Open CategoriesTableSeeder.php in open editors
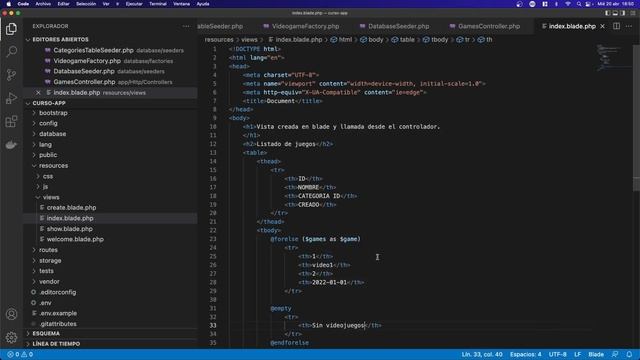Screen dimensions: 640x360 coord(93,50)
